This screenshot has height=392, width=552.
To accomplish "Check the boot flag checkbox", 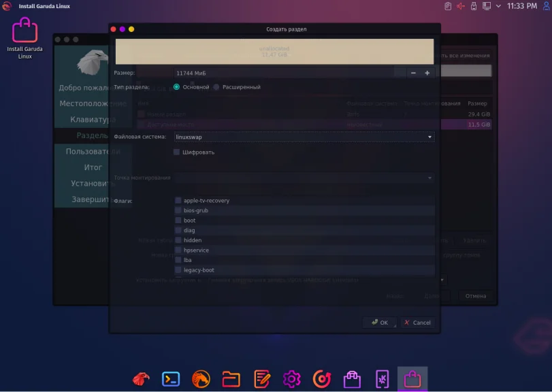I will click(177, 220).
